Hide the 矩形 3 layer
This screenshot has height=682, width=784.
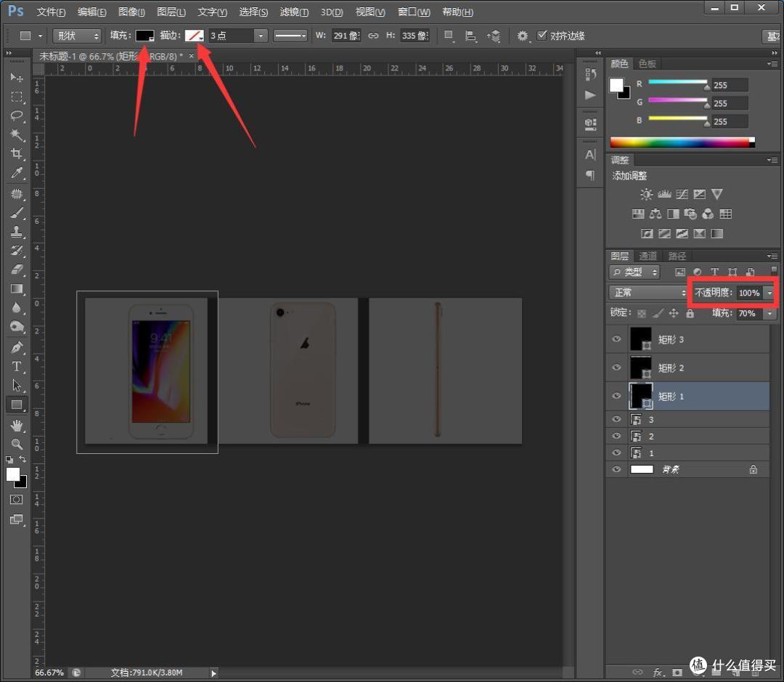(616, 339)
